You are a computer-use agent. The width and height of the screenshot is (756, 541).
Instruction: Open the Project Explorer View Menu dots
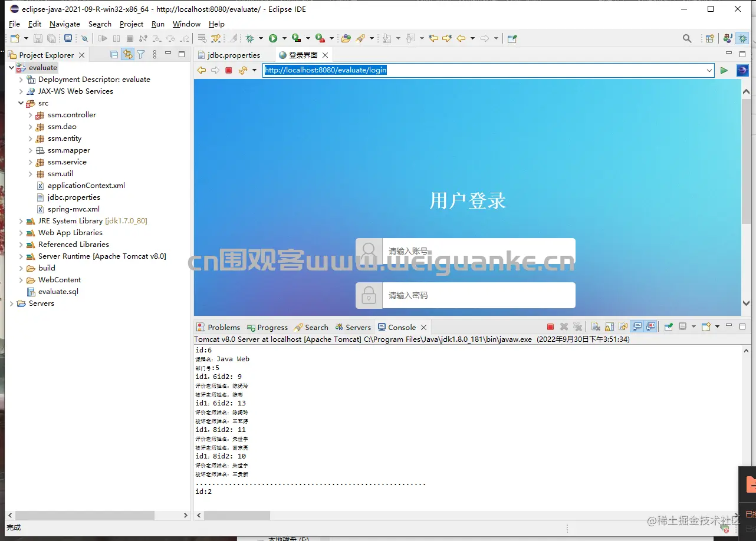click(x=155, y=55)
